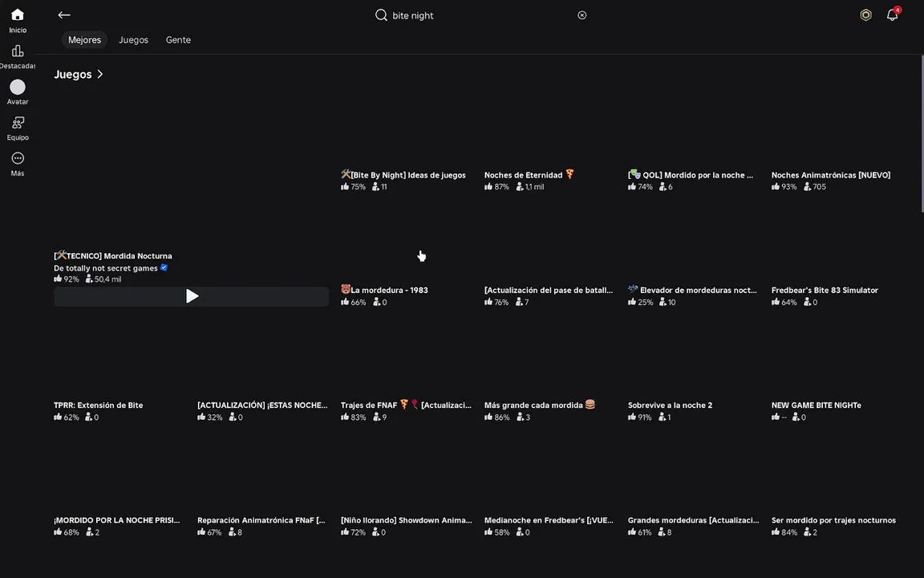Open the Destacadas charts icon in the sidebar
The height and width of the screenshot is (578, 924).
click(18, 51)
